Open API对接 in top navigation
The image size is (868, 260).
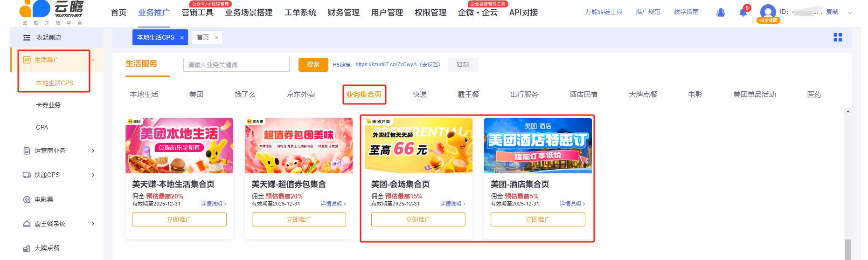tap(523, 13)
